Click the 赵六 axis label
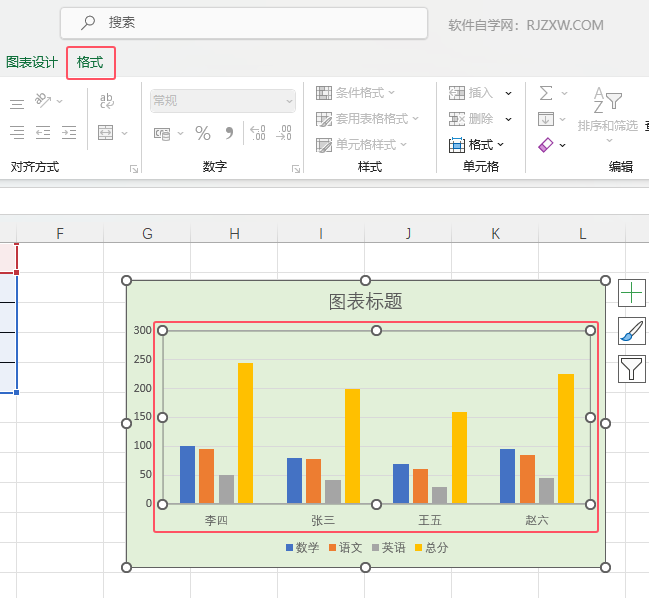This screenshot has width=649, height=598. tap(537, 520)
